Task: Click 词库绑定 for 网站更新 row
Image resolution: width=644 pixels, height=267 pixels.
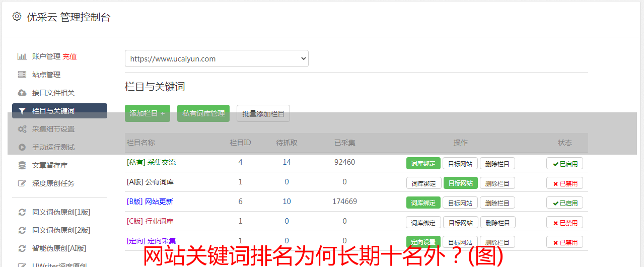Action: (423, 203)
